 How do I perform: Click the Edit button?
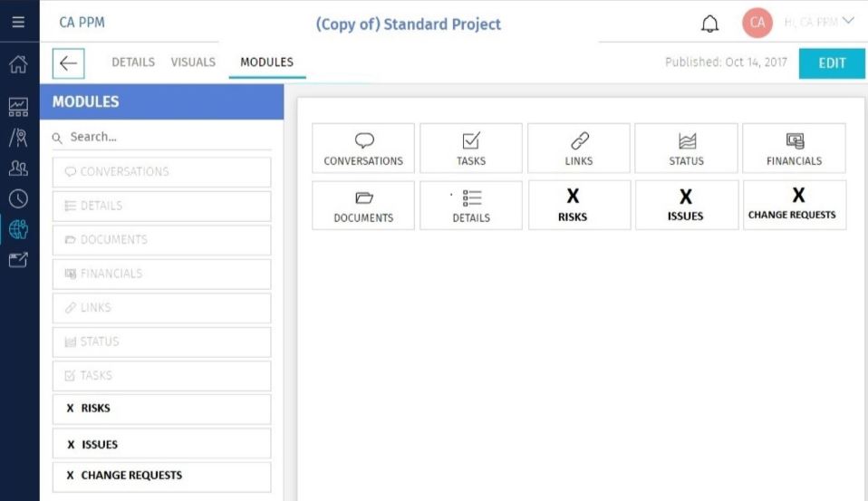coord(832,63)
